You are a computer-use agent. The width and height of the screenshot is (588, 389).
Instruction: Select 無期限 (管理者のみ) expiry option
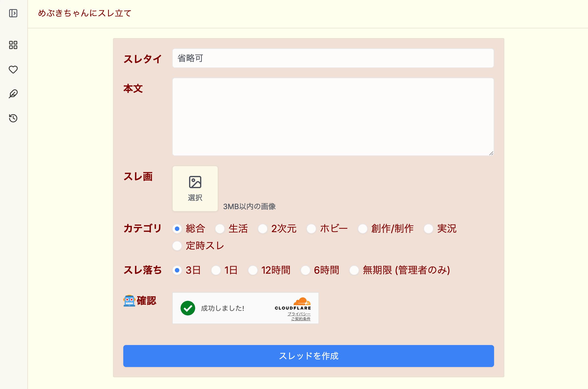pos(354,270)
